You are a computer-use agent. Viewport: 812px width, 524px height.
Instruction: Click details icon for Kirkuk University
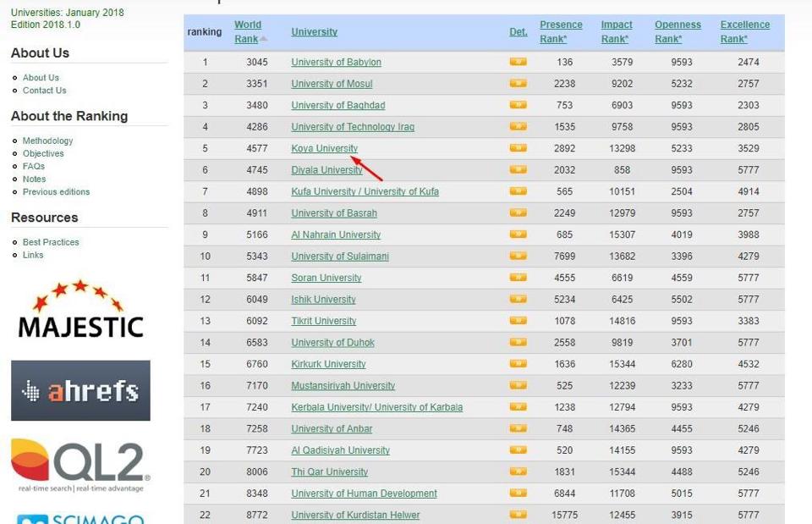(x=518, y=364)
